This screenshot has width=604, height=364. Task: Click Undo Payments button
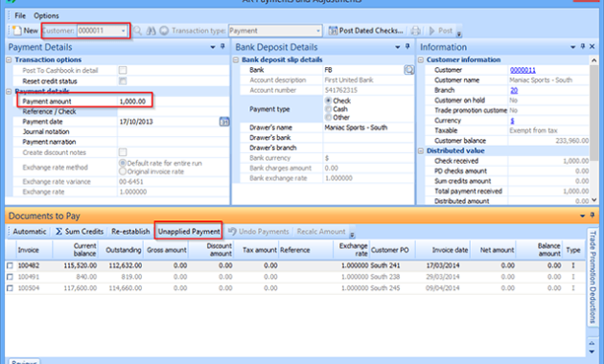tap(259, 232)
